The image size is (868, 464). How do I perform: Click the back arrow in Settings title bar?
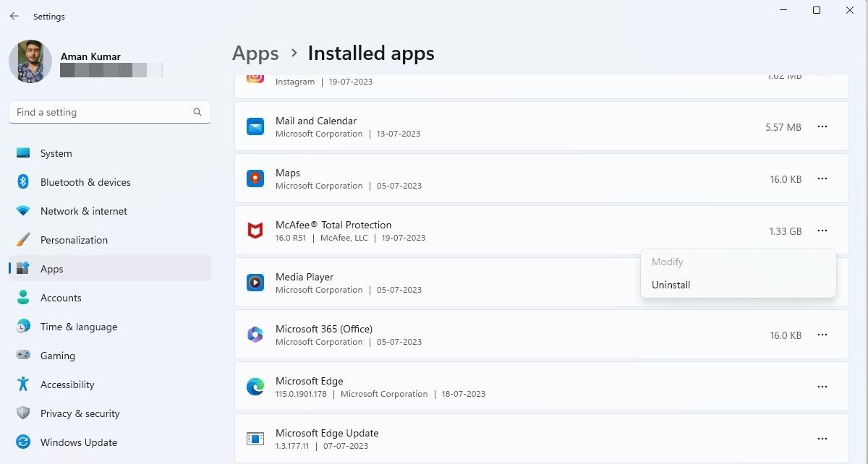click(x=14, y=16)
